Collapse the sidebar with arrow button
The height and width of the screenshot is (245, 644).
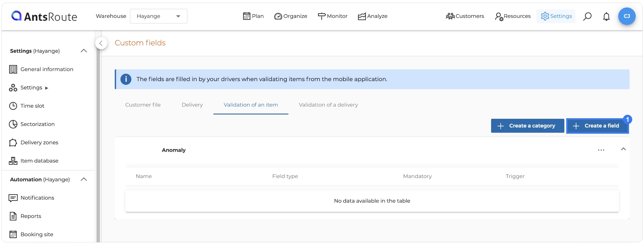tap(101, 43)
